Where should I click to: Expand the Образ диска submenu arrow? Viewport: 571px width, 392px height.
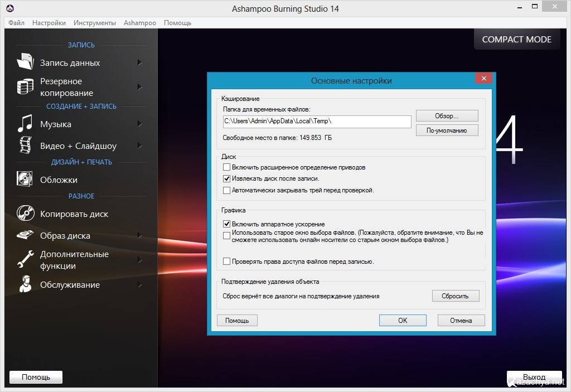click(x=139, y=235)
